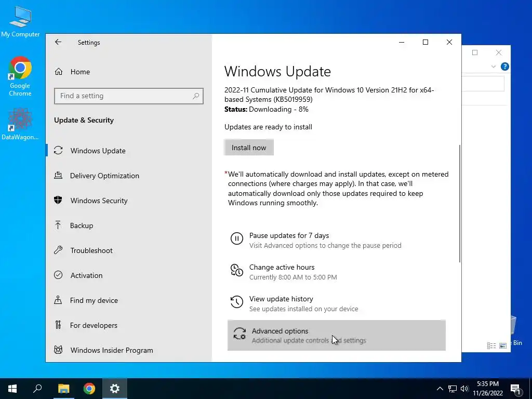Open Backup settings
The height and width of the screenshot is (399, 532).
[x=129, y=225]
